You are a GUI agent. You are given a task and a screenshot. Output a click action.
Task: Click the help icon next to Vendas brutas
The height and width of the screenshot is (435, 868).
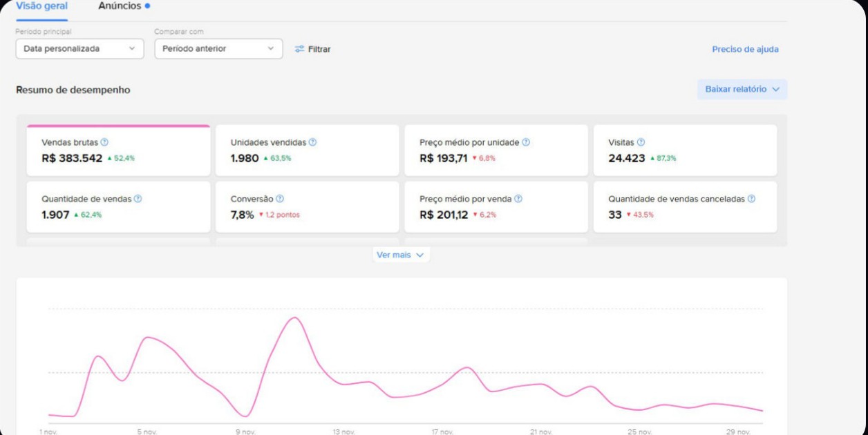pos(104,142)
